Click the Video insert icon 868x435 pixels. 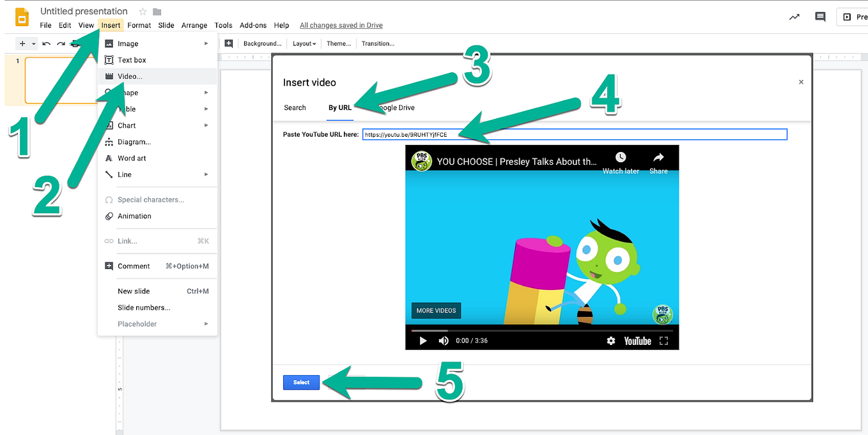pyautogui.click(x=109, y=76)
